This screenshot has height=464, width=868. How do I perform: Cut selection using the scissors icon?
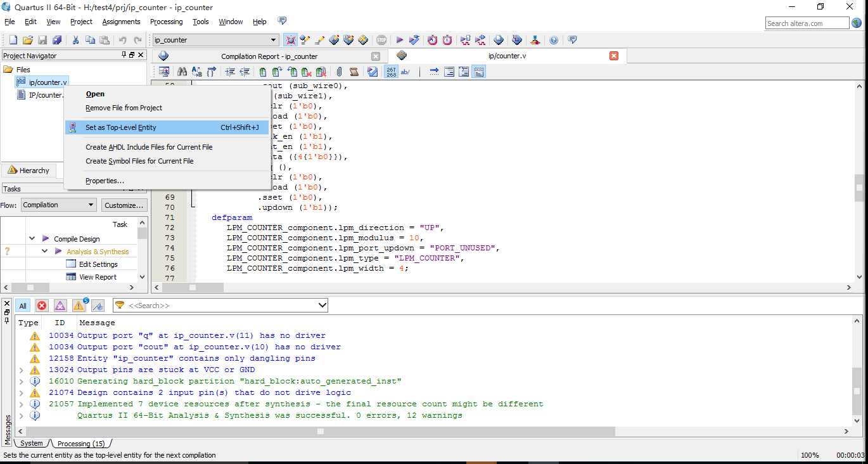coord(75,40)
